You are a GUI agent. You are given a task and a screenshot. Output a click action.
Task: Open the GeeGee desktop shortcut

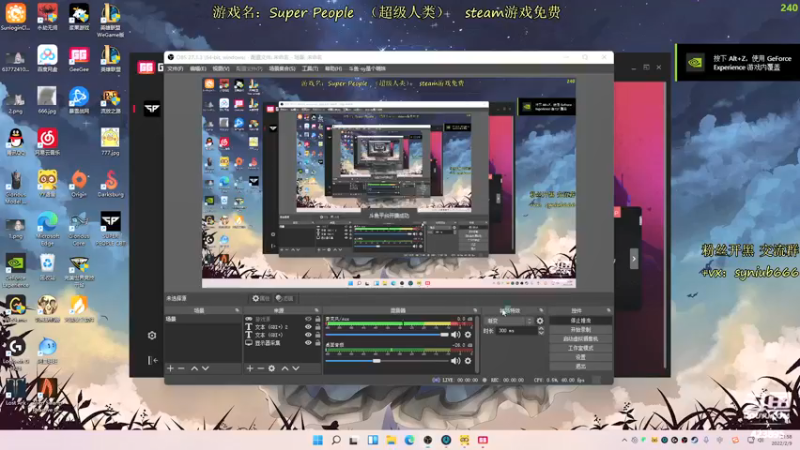(x=79, y=59)
